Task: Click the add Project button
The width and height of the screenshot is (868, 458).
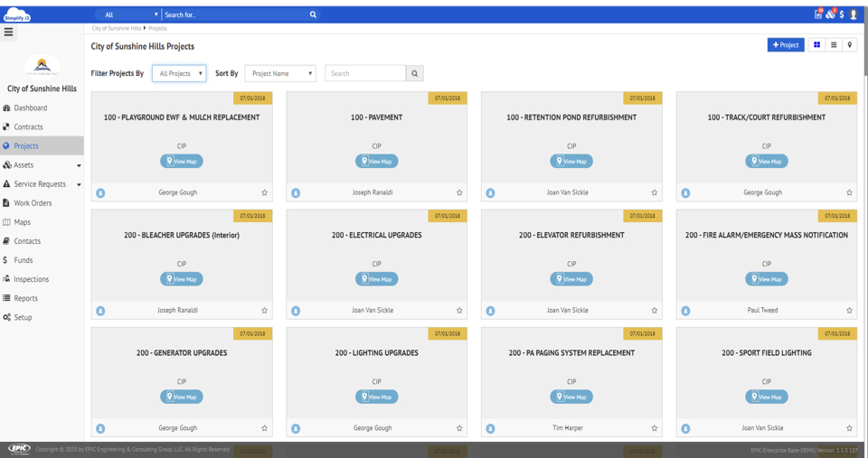Action: (785, 45)
